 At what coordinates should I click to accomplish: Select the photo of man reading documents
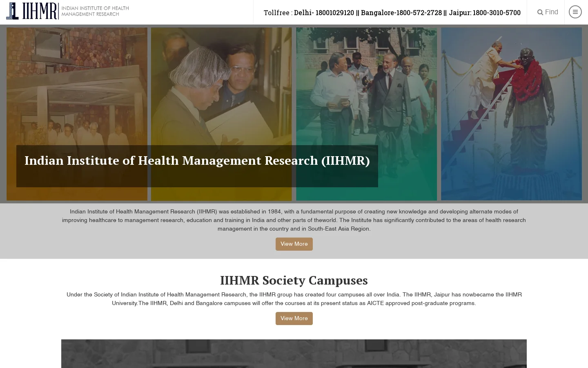[x=221, y=114]
